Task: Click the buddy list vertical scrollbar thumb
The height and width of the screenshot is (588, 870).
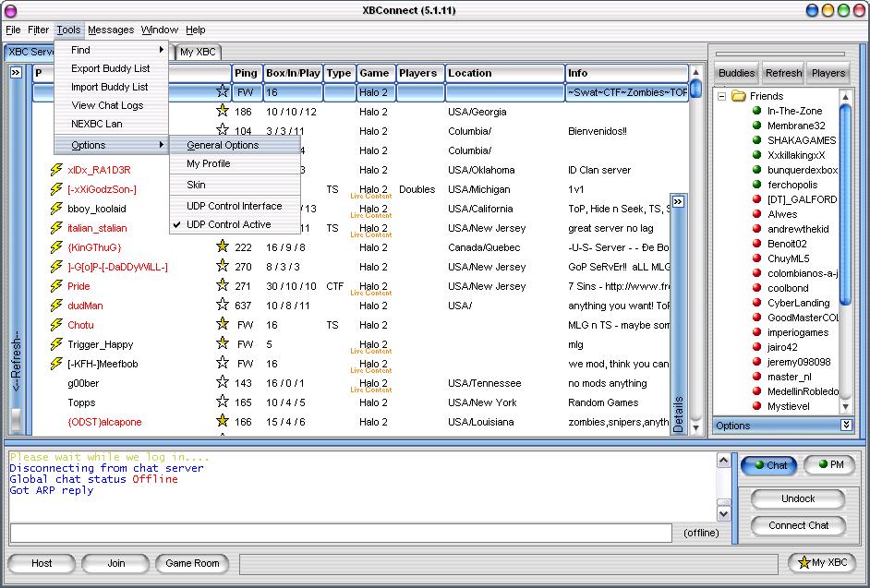Action: point(846,205)
